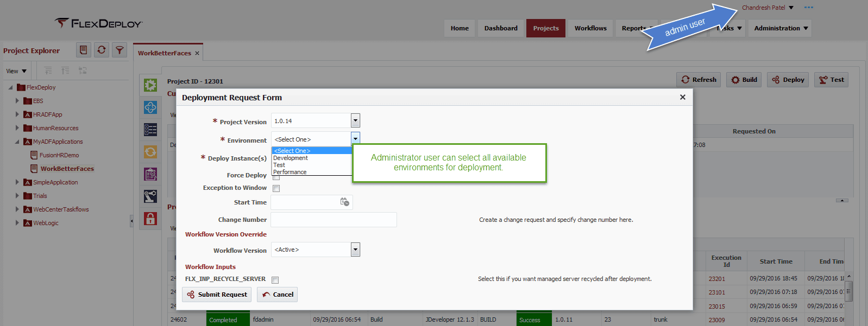This screenshot has width=868, height=326.
Task: Click the small collapse arrow above the executions table
Action: [x=842, y=201]
